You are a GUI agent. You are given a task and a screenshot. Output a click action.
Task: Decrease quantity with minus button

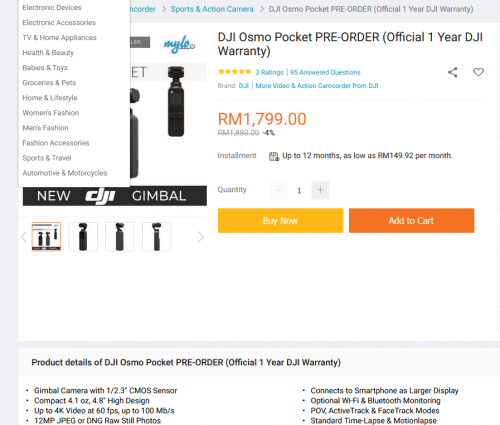278,190
